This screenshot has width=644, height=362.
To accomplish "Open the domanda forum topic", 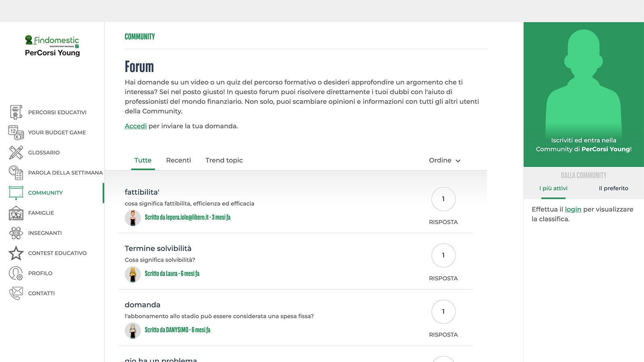I will pos(142,304).
